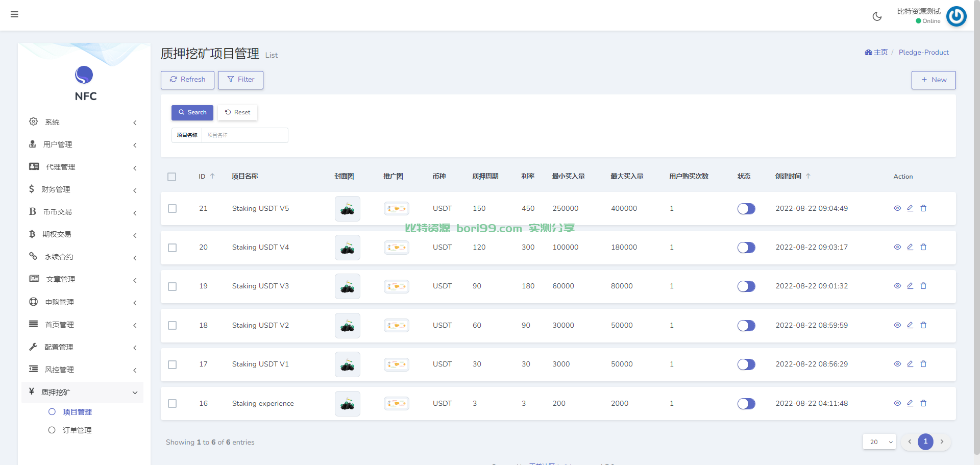This screenshot has height=465, width=980.
Task: Expand the 永续合约 sidebar menu
Action: tap(83, 257)
